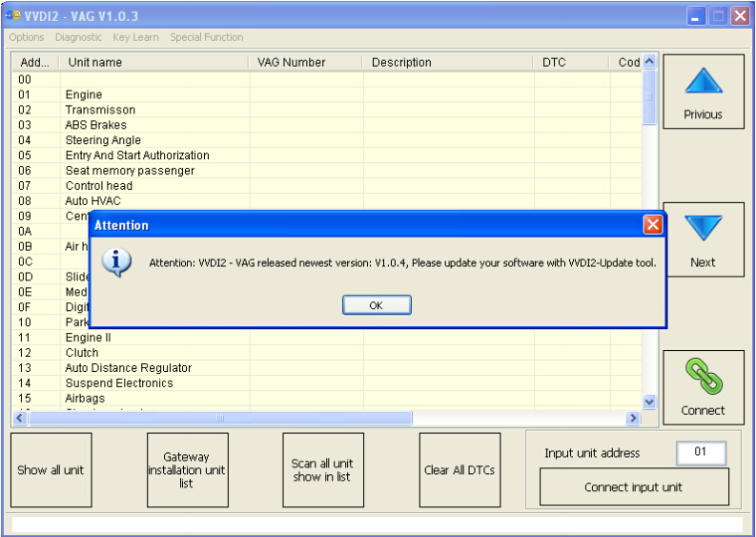Click the Description column header

(x=448, y=62)
